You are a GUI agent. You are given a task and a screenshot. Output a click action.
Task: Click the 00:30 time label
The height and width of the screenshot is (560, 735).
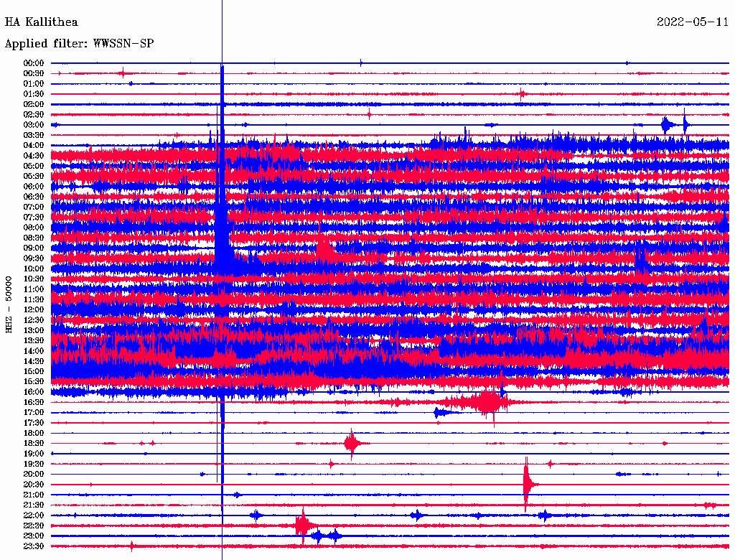pyautogui.click(x=34, y=73)
